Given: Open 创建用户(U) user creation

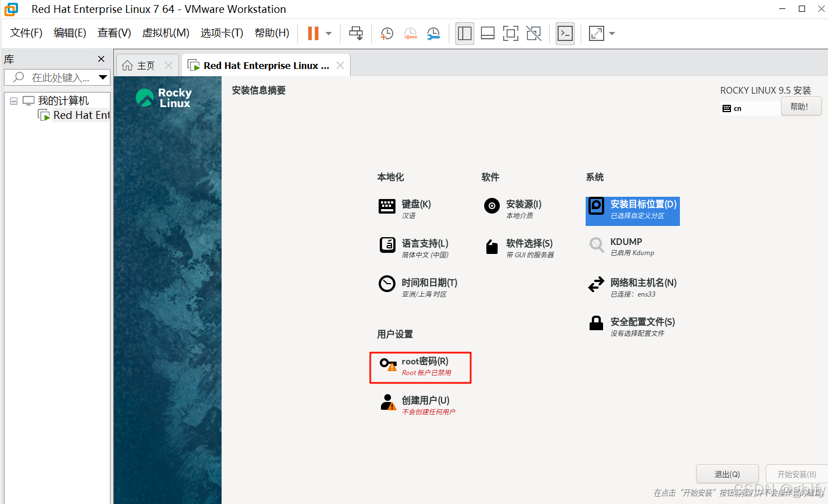Looking at the screenshot, I should pos(418,405).
